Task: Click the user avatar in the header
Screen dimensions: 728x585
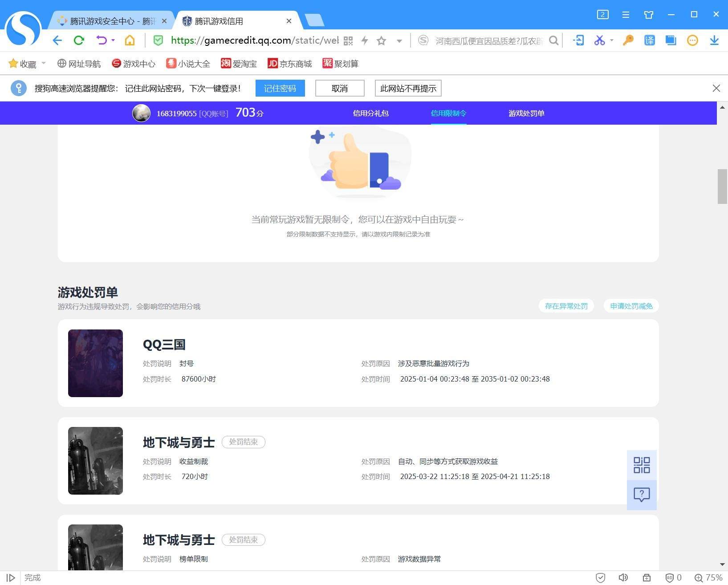Action: (x=141, y=113)
